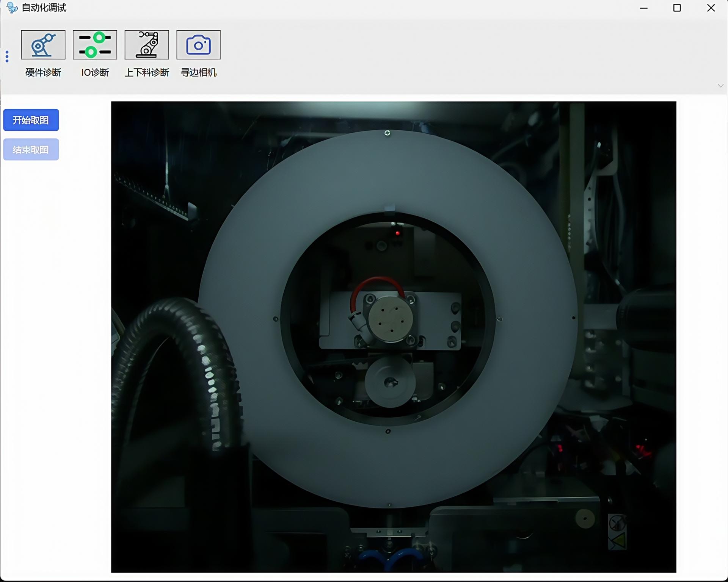Click the 自动化调试 window title text

point(44,8)
